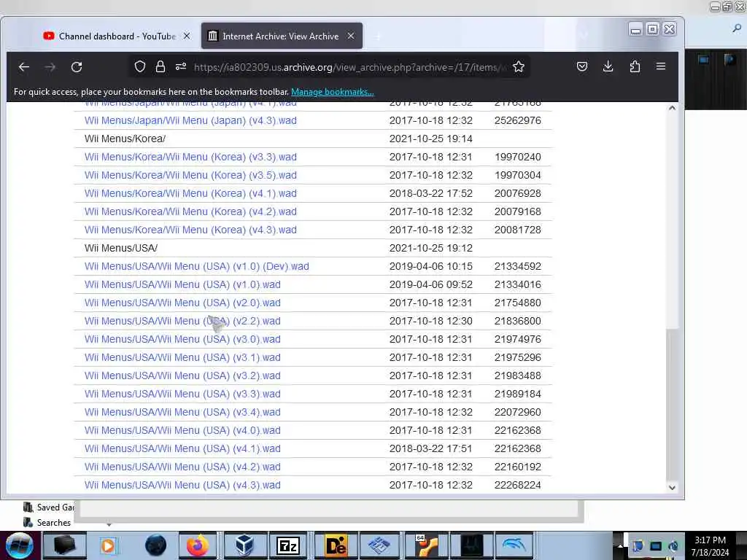Open Wii Menu (USA) (v3.0).wad link
747x560 pixels.
[182, 340]
